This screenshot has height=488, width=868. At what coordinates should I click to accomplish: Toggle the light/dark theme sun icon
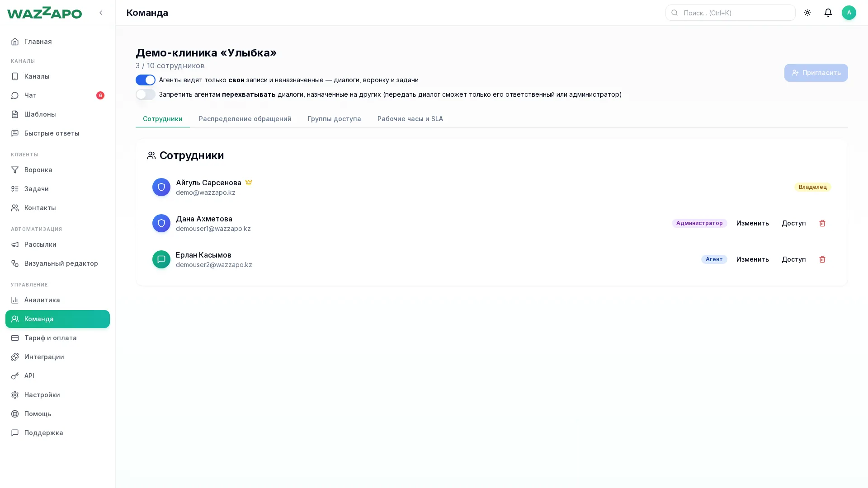point(807,13)
